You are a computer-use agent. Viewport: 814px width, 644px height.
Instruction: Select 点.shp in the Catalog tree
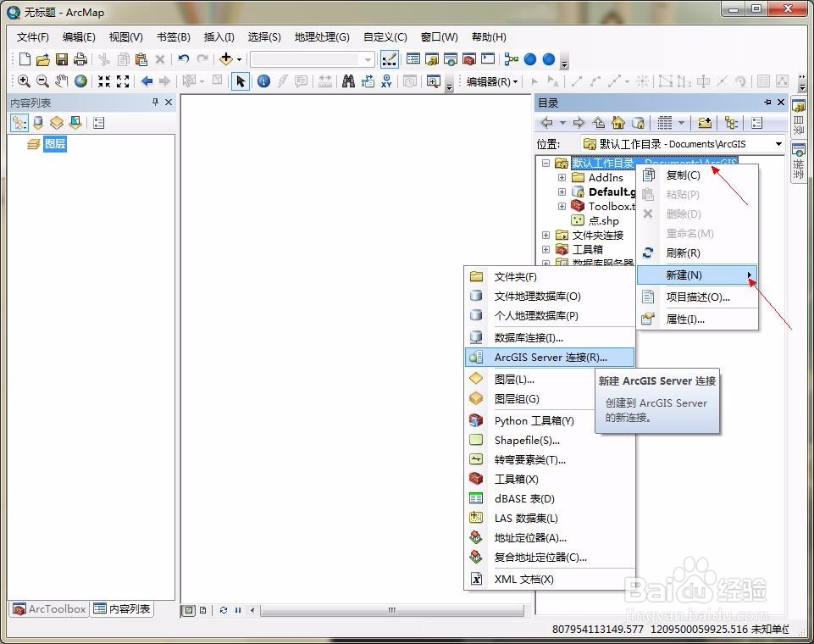[603, 220]
